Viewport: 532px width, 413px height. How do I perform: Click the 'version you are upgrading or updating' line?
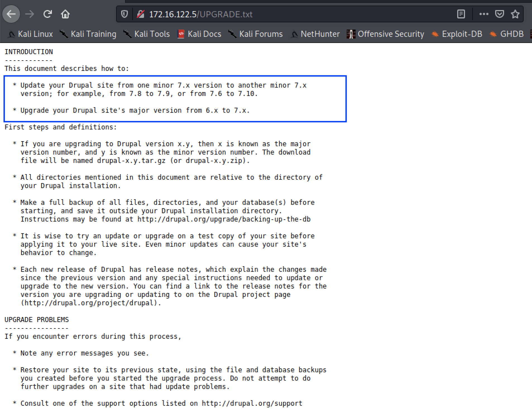(x=155, y=295)
